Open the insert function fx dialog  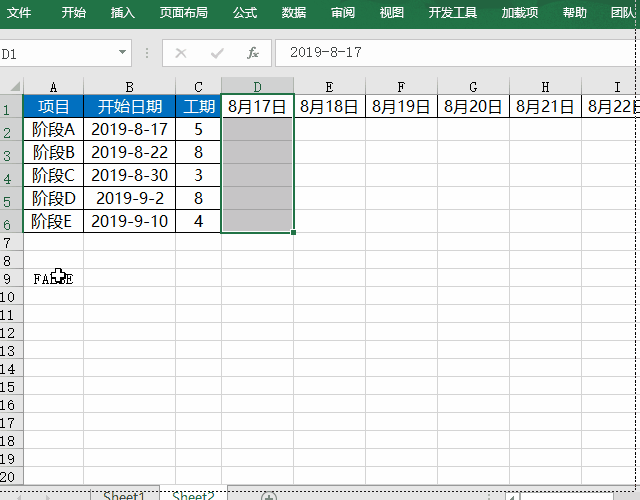pyautogui.click(x=253, y=53)
